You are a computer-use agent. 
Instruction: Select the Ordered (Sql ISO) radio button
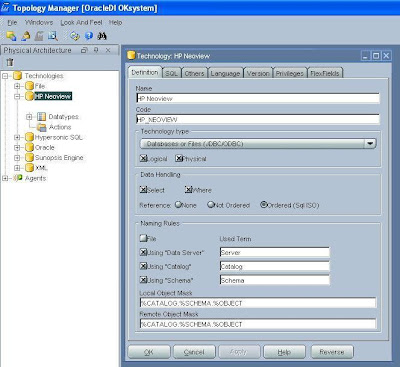point(264,205)
